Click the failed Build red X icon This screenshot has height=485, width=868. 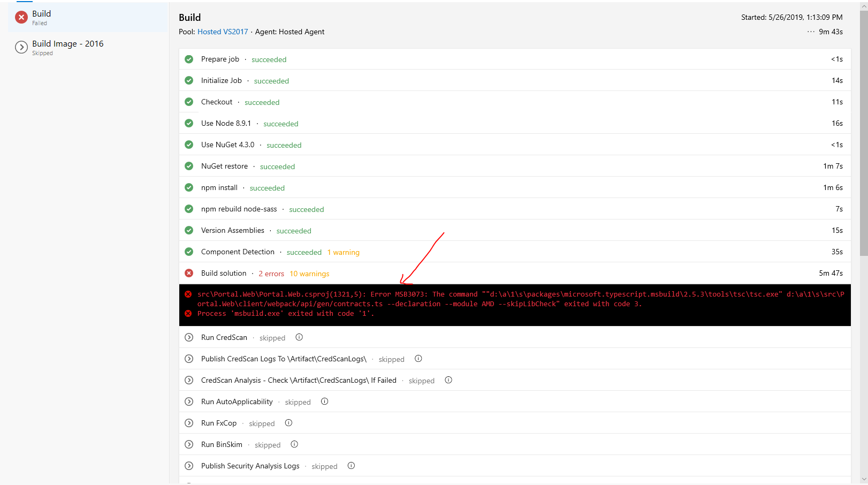pyautogui.click(x=21, y=18)
